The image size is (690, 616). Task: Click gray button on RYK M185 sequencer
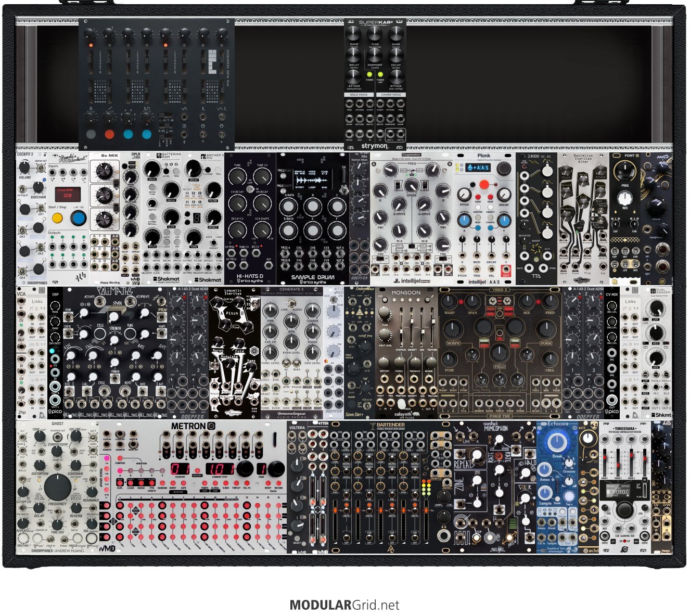91,134
